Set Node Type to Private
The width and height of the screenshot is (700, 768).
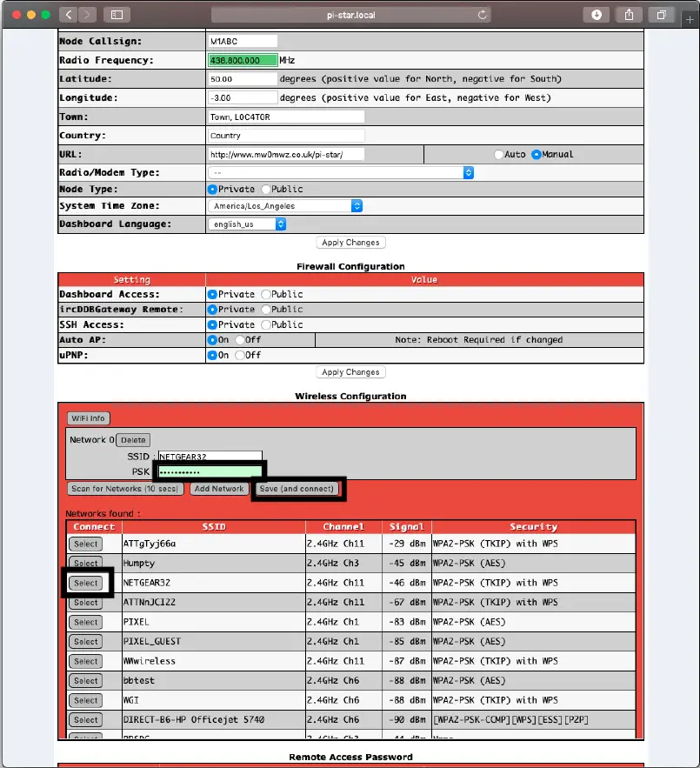(x=212, y=189)
